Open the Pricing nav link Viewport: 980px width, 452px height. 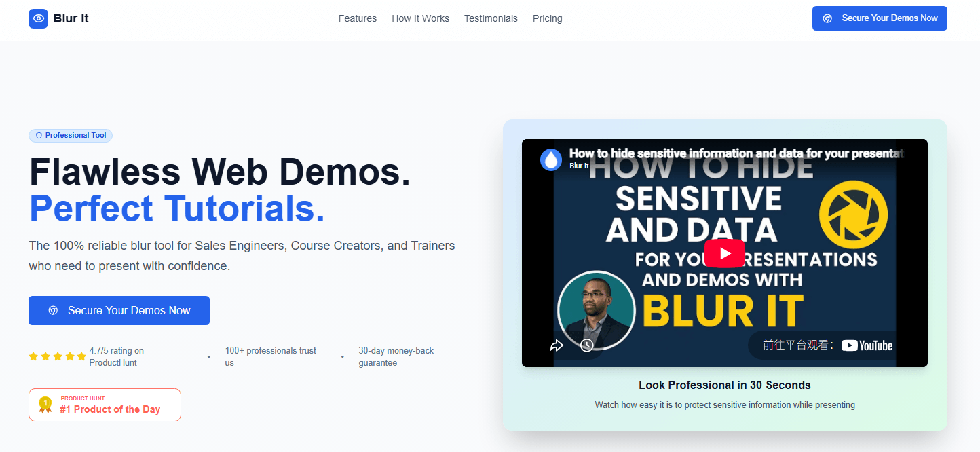pos(547,18)
